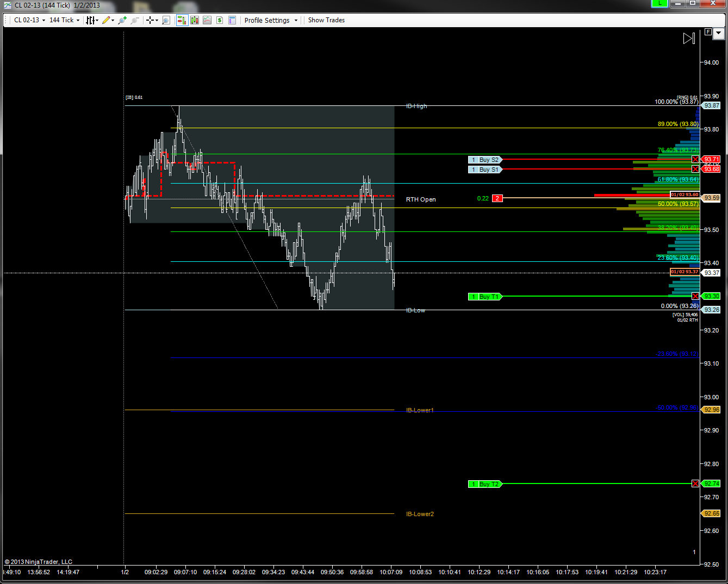Click the 89.00% (93.80) Fibonacci label
The width and height of the screenshot is (728, 584).
coord(678,124)
